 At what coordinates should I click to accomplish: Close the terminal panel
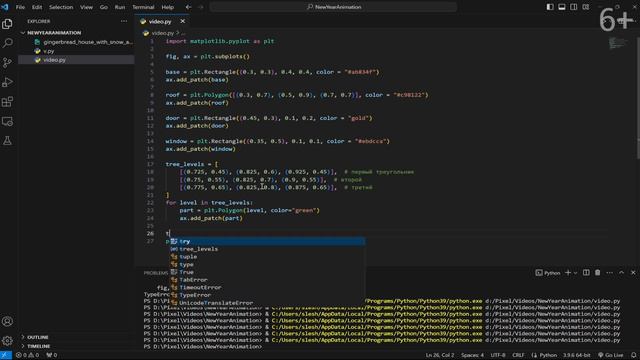click(x=633, y=273)
